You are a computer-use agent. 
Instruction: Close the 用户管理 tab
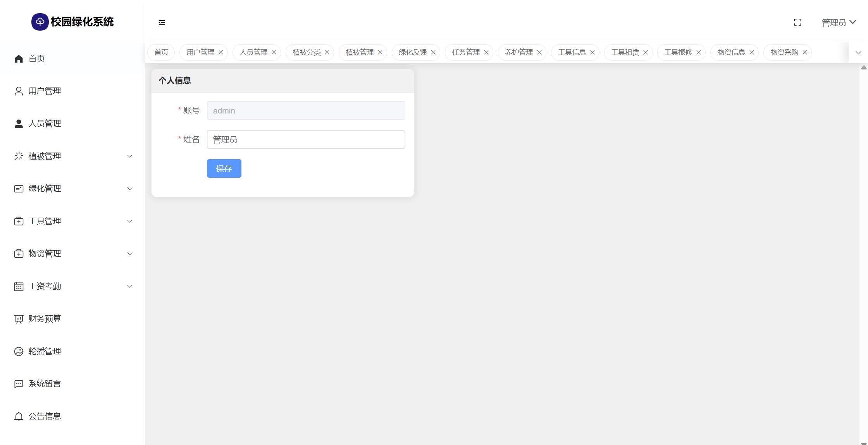pos(221,52)
